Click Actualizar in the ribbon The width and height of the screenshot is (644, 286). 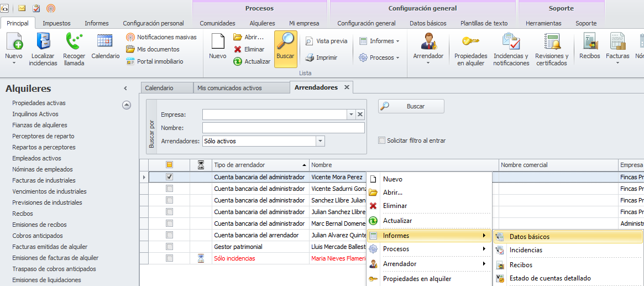pos(252,61)
